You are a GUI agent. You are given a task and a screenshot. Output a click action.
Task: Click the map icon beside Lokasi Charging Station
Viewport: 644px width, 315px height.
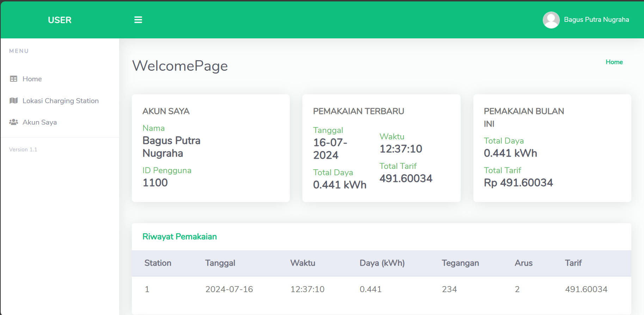coord(14,101)
